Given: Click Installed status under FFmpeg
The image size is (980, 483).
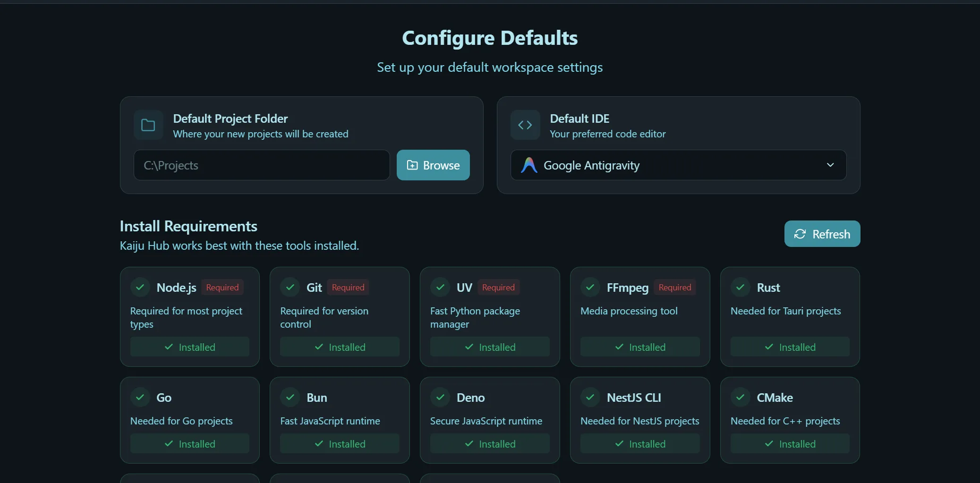Looking at the screenshot, I should [x=640, y=347].
